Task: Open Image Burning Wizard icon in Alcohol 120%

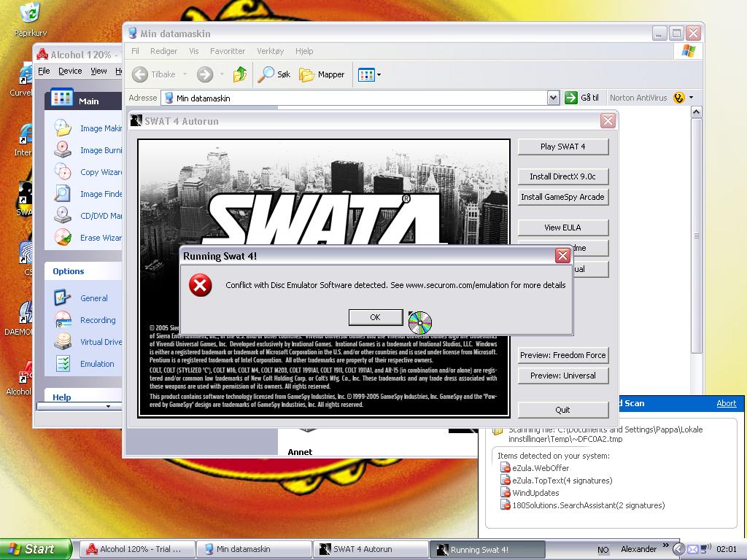Action: [x=63, y=150]
